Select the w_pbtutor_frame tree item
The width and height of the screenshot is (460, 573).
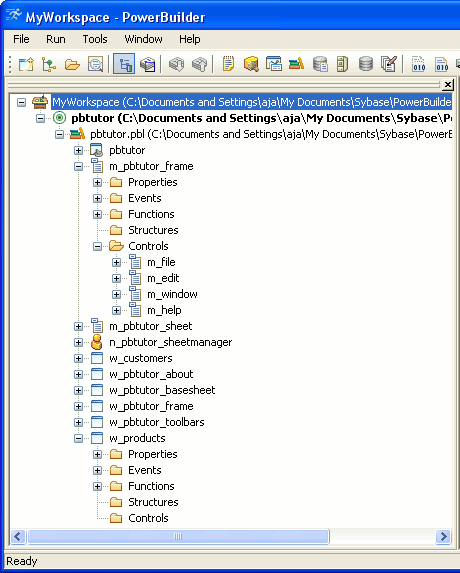point(151,406)
